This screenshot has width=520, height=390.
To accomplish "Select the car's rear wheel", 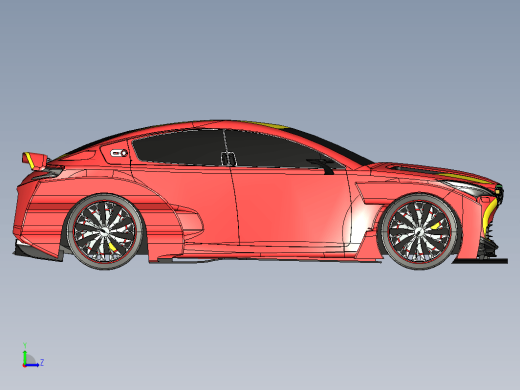I will tap(104, 232).
